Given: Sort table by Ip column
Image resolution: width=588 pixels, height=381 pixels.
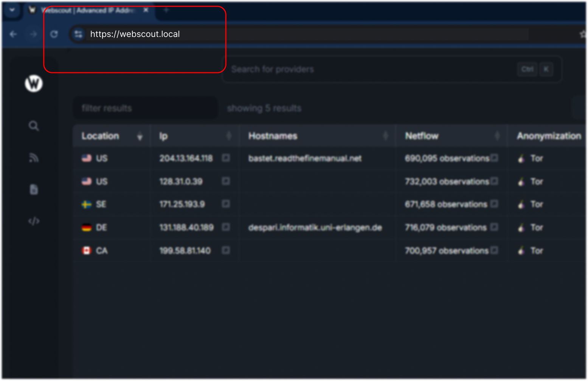Looking at the screenshot, I should pyautogui.click(x=229, y=136).
